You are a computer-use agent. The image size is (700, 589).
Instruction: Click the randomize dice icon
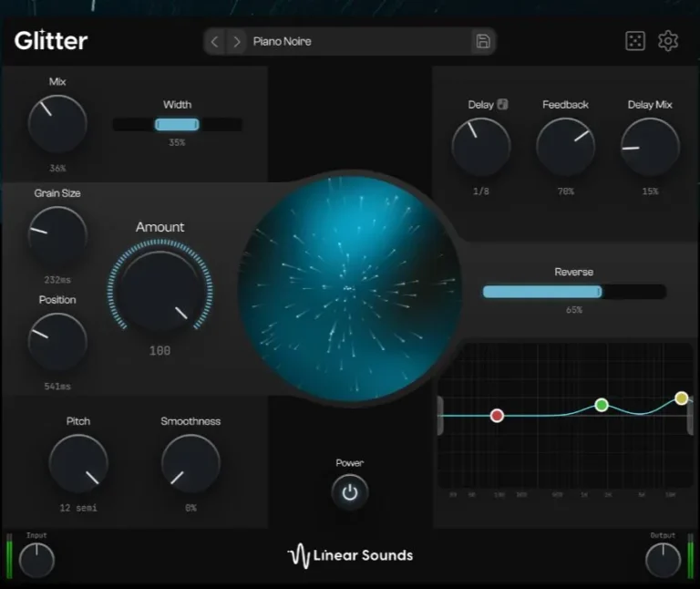(x=634, y=41)
